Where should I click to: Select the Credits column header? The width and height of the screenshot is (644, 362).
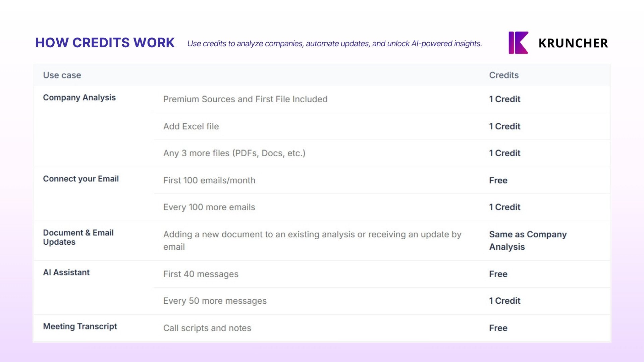504,75
